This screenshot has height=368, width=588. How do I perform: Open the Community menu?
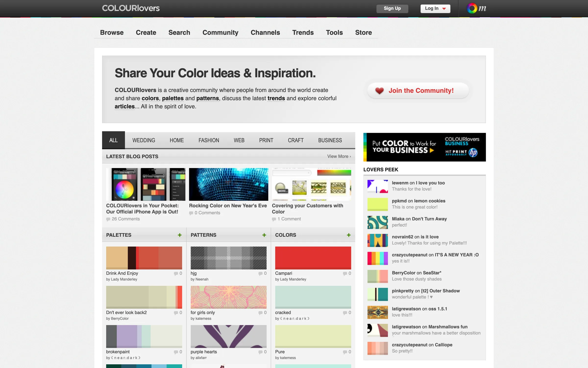pyautogui.click(x=220, y=32)
